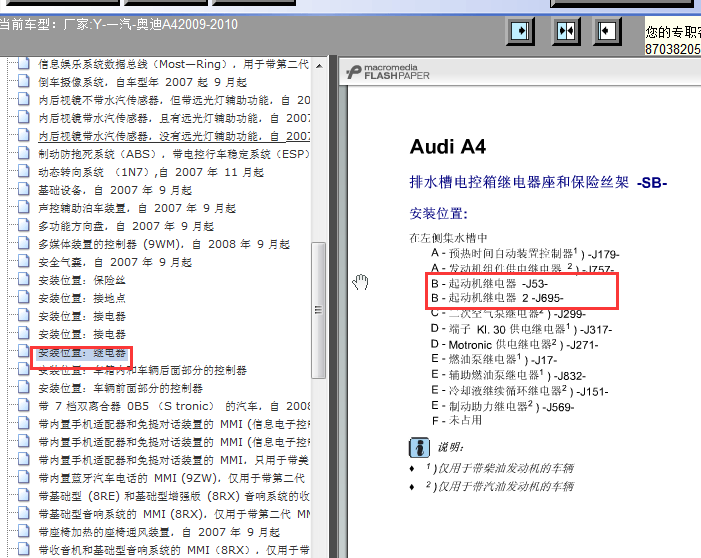Click line E - 冷却液继续循环继电器 -J151-
Screen dimensions: 701x558
coord(519,391)
